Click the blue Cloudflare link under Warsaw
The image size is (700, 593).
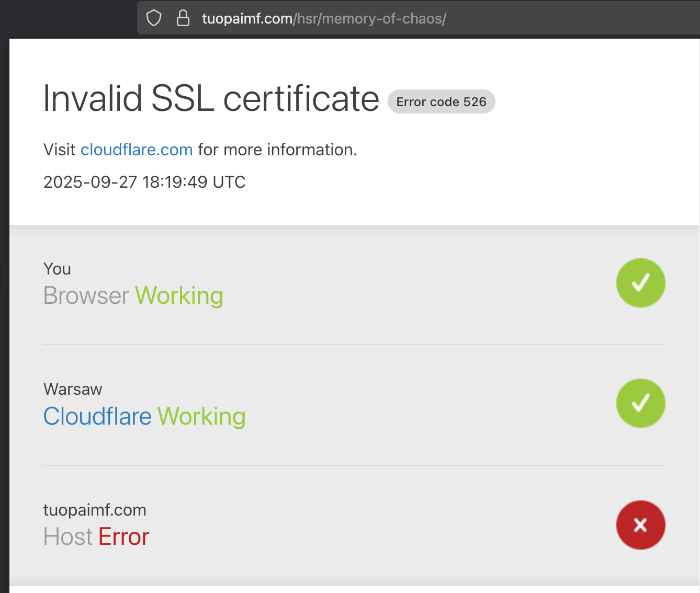pyautogui.click(x=97, y=416)
